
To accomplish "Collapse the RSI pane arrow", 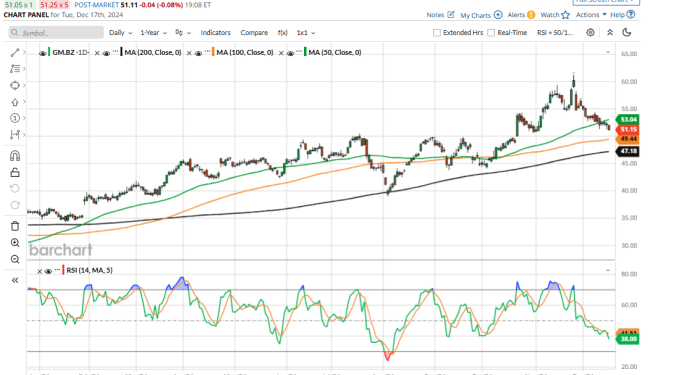I will point(608,271).
